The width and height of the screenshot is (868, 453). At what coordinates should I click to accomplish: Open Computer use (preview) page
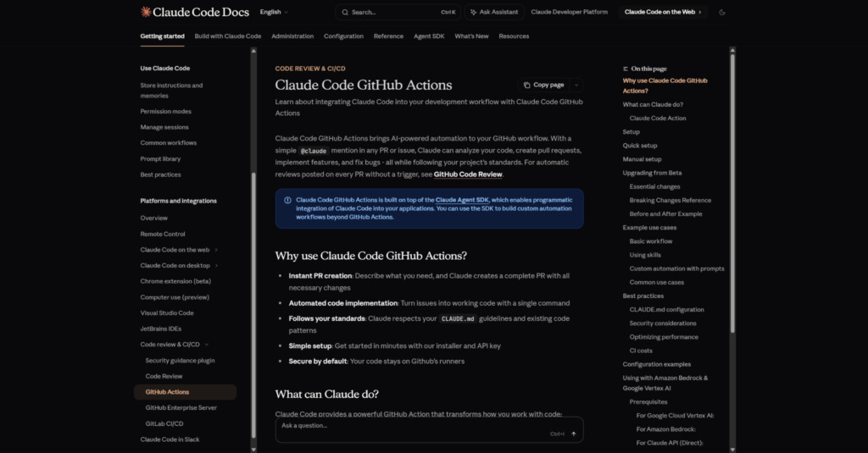(175, 297)
